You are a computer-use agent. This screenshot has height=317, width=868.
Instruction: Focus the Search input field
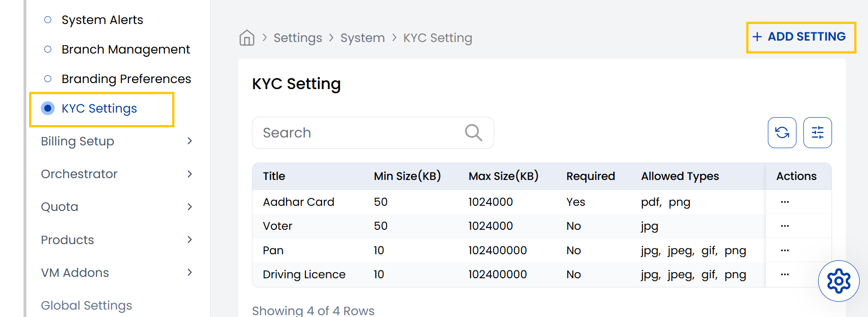click(x=373, y=133)
